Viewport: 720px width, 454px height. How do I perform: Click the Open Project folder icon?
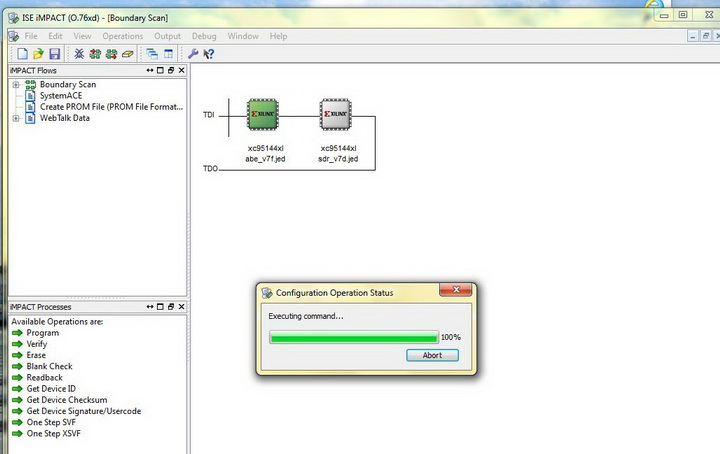pos(38,53)
